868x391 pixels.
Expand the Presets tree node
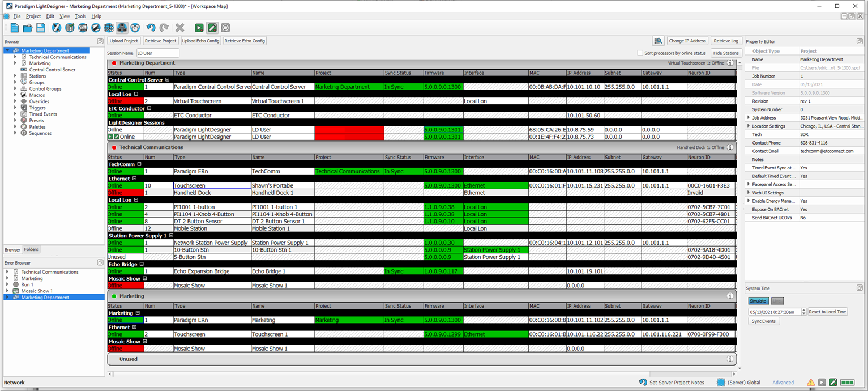pyautogui.click(x=16, y=120)
